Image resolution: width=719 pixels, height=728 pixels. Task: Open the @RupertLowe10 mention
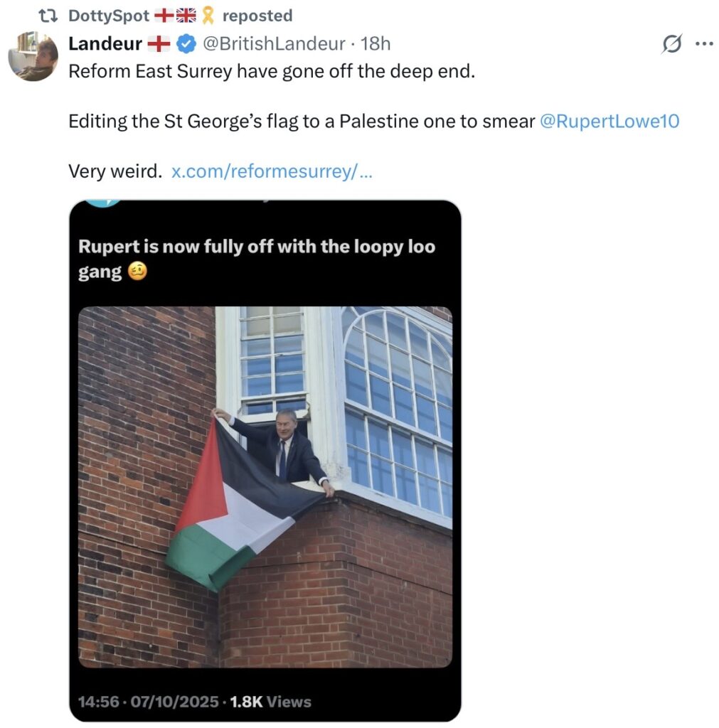(x=609, y=122)
